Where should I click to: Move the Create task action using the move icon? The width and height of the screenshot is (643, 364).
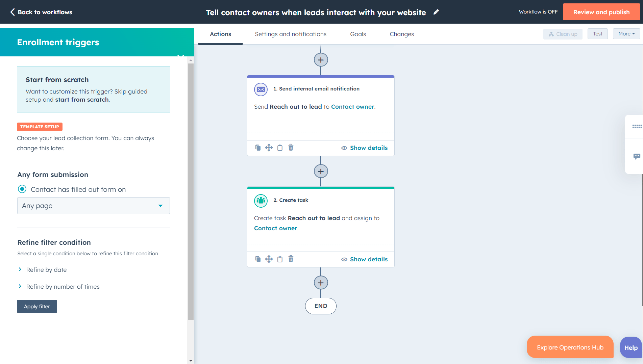[269, 259]
